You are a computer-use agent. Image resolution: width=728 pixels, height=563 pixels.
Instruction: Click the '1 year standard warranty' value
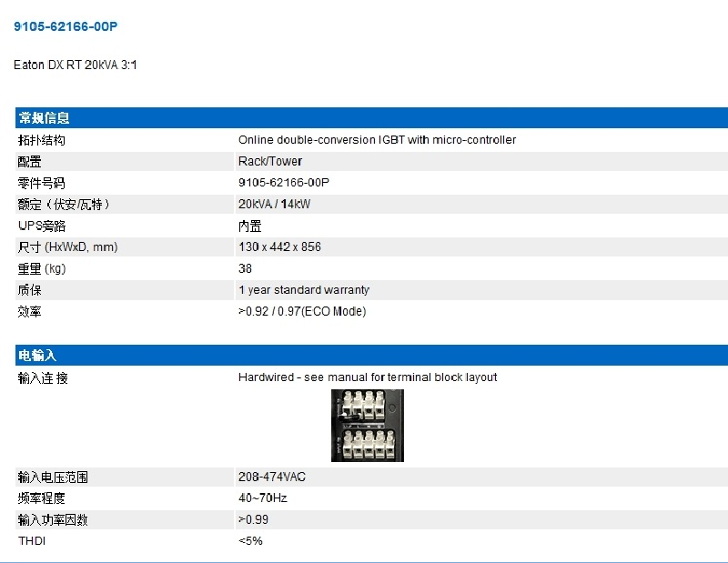(x=304, y=290)
